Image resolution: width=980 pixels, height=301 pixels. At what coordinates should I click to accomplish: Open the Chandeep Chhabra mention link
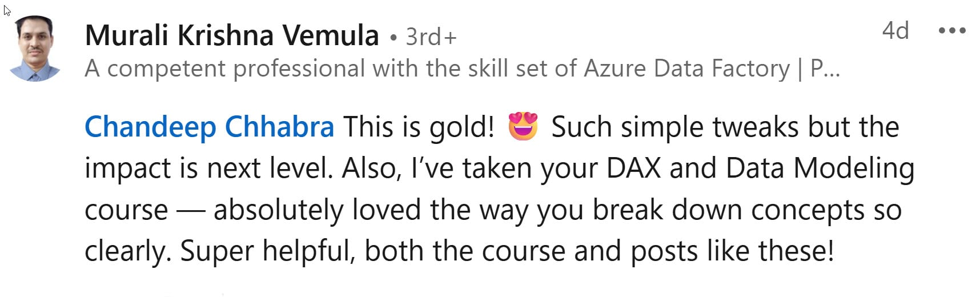209,127
